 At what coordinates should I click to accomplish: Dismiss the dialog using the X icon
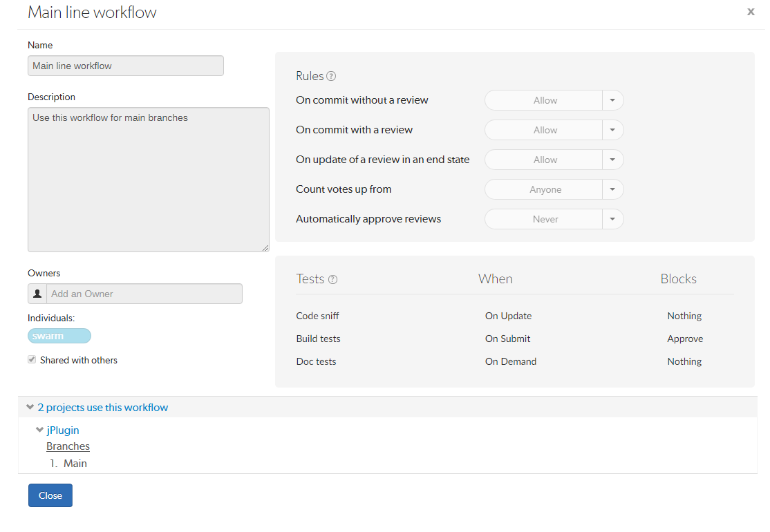(751, 12)
